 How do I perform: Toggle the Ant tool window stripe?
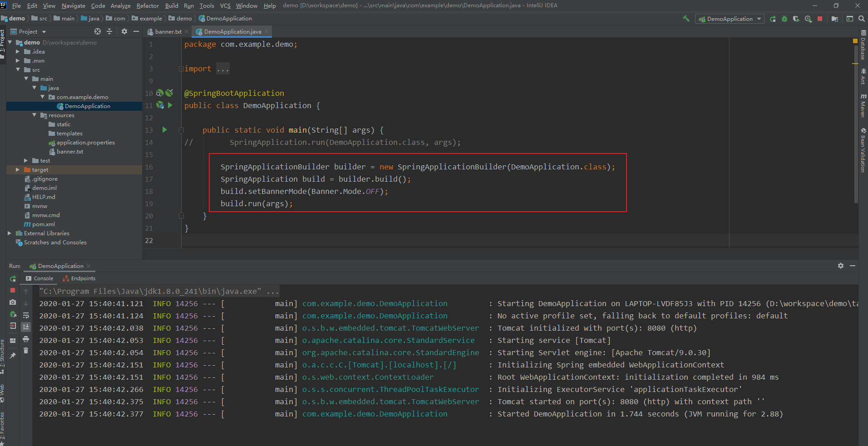(863, 76)
